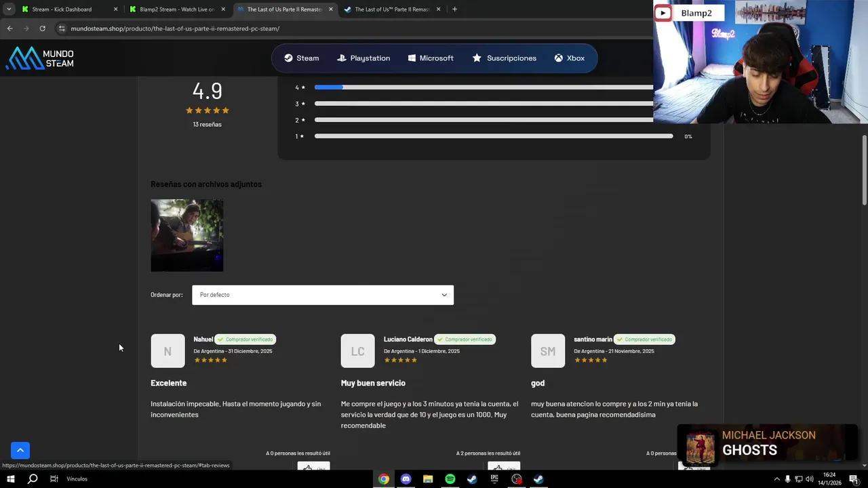Close the Stream - Kick Dashboard tab
The height and width of the screenshot is (488, 868).
tap(115, 9)
